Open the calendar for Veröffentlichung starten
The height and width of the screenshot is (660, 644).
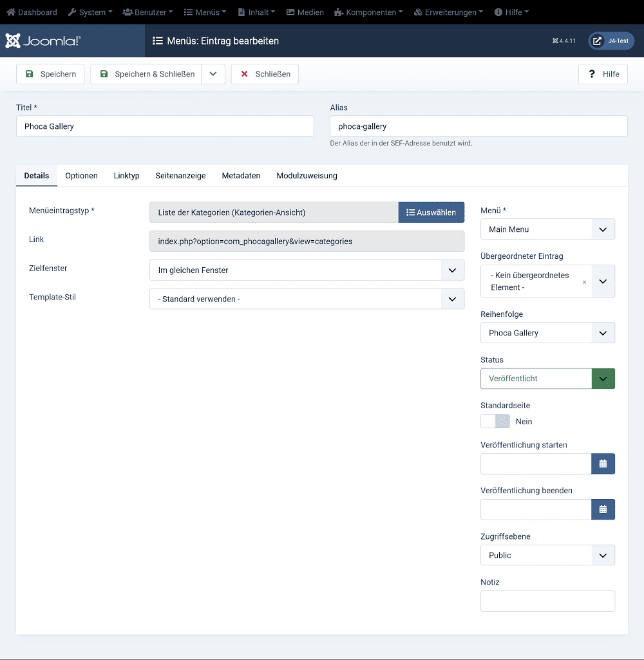coord(603,464)
